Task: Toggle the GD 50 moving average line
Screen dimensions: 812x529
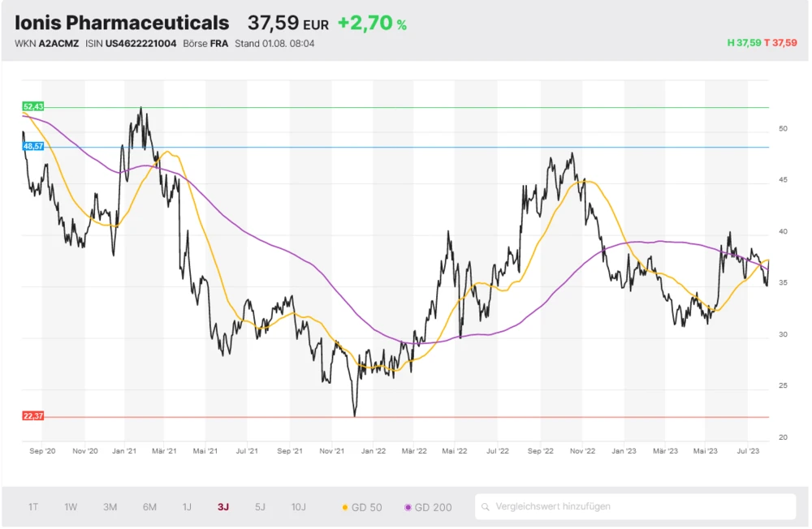Action: [361, 507]
